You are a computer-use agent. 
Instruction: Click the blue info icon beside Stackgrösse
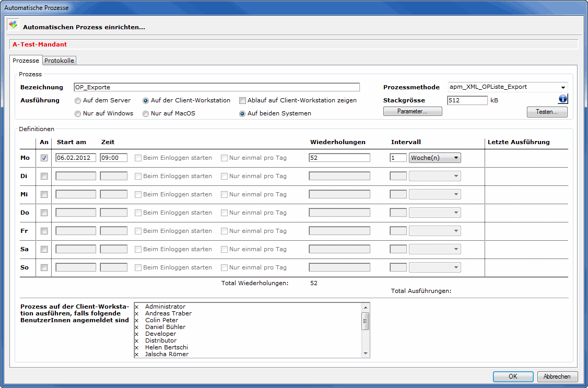563,99
